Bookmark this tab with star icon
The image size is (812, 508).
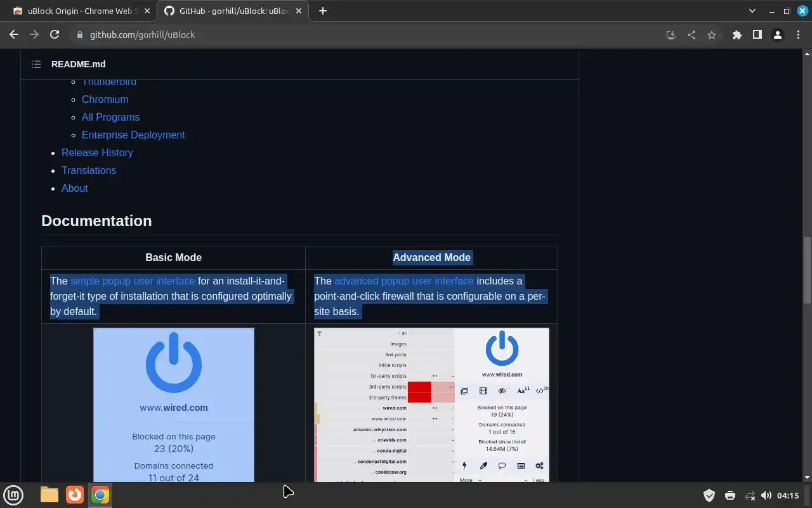click(x=712, y=35)
